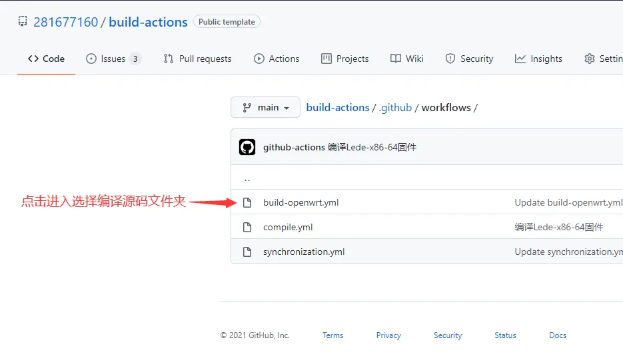
Task: Click the 281677160 owner link
Action: pos(65,22)
